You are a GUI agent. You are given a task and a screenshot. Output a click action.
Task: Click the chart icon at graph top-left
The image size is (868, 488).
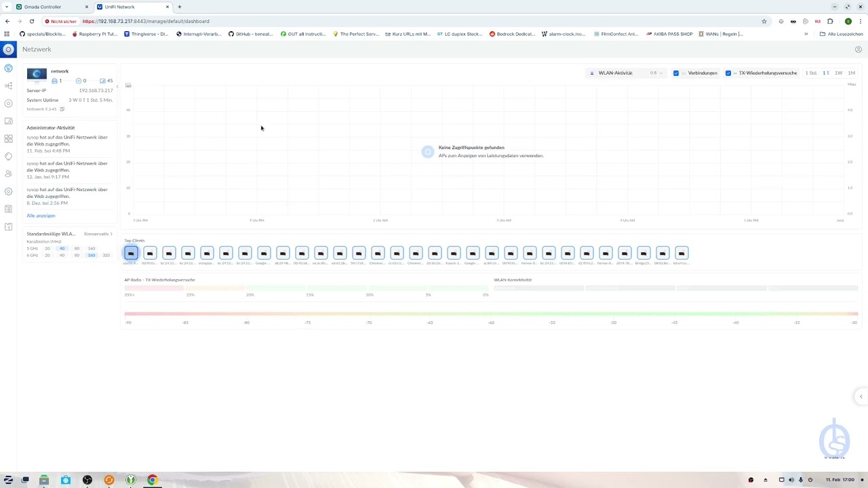click(x=128, y=85)
